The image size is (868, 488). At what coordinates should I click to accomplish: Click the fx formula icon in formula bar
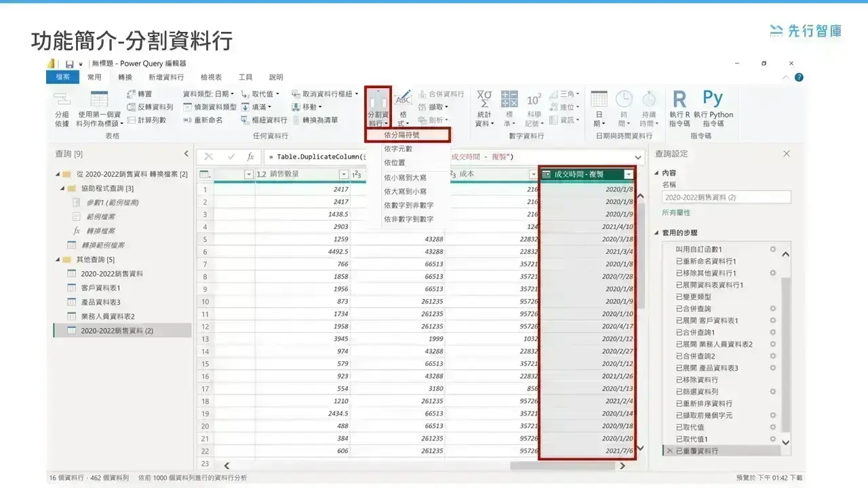(250, 157)
